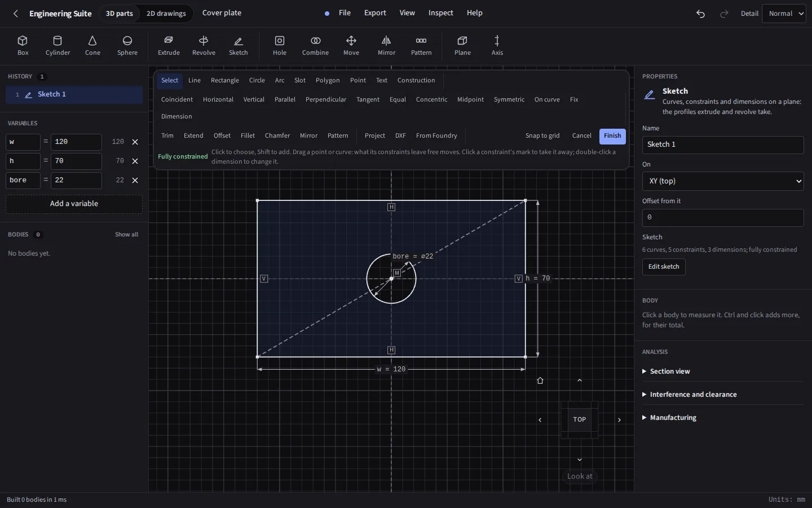Open the Inspect menu
812x508 pixels.
coord(440,13)
